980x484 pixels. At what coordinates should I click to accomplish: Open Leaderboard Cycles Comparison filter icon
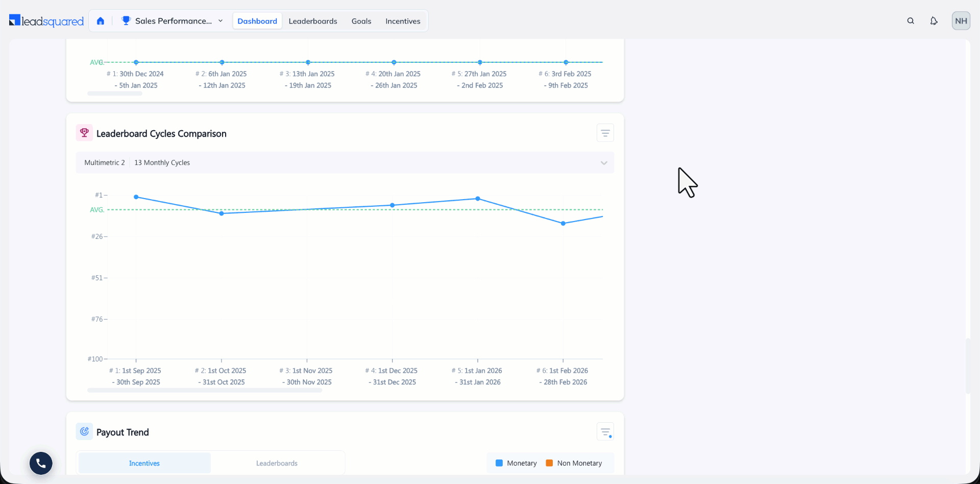(x=605, y=133)
